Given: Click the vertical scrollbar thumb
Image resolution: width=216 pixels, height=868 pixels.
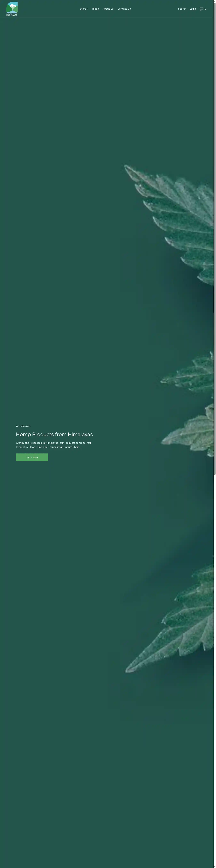Looking at the screenshot, I should pyautogui.click(x=215, y=236).
